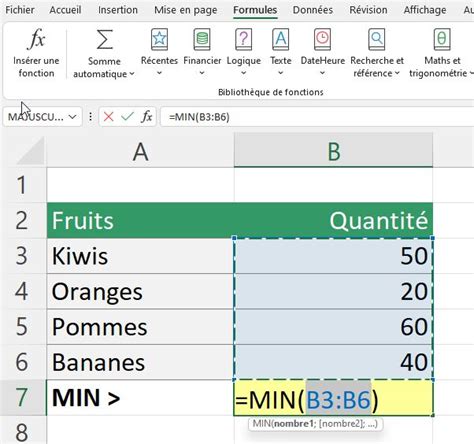Viewport: 474px width, 444px height.
Task: Expand the Récentes dropdown chevron
Action: (159, 73)
